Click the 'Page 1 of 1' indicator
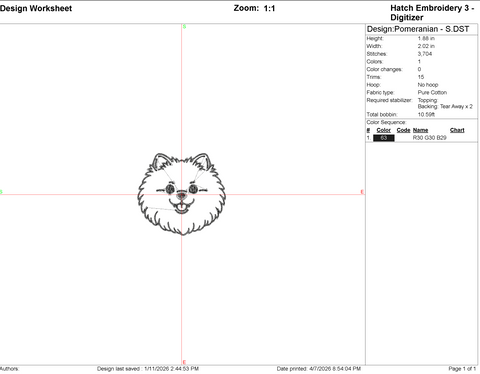The height and width of the screenshot is (374, 480). (x=462, y=369)
